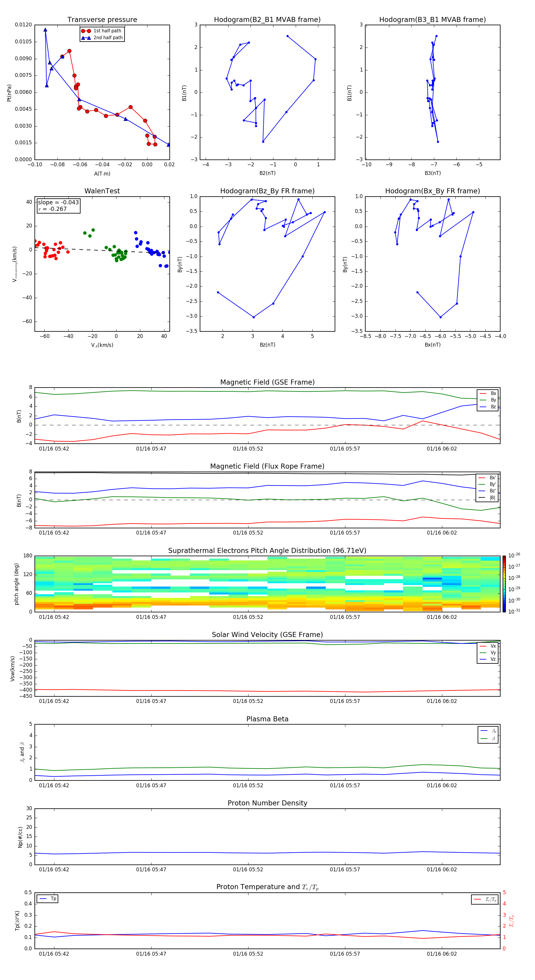Click the '10^-31' color bar label
Viewport: 535px width, 980px height.
pos(514,611)
